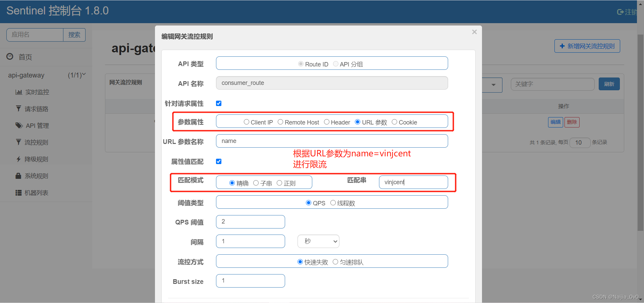Choose 精确 match mode

(232, 183)
